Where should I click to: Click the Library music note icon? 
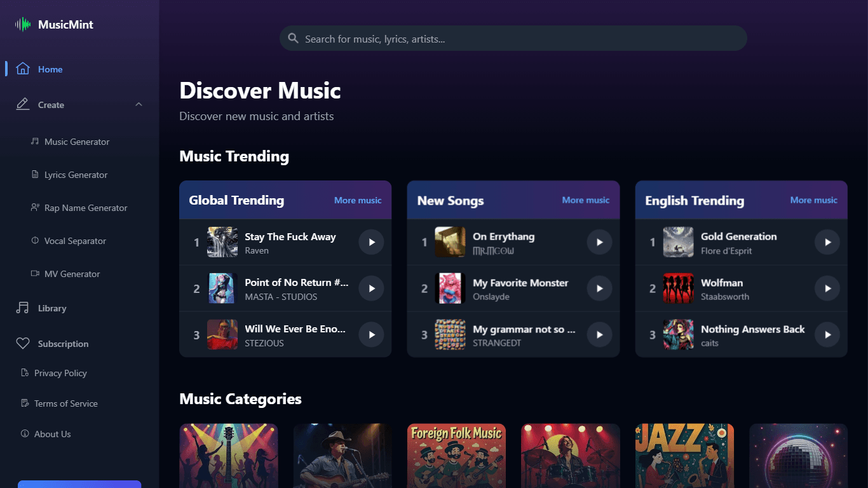[x=23, y=308]
